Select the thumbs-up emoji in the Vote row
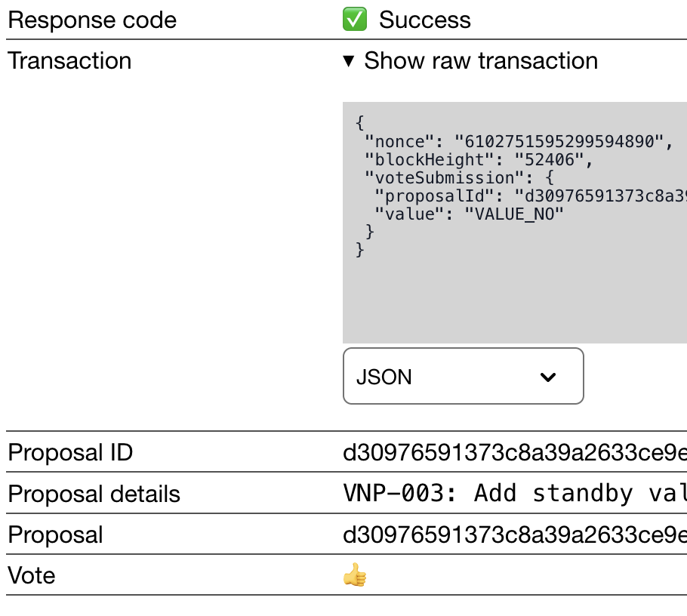Screen dimensions: 687x616 (x=355, y=575)
